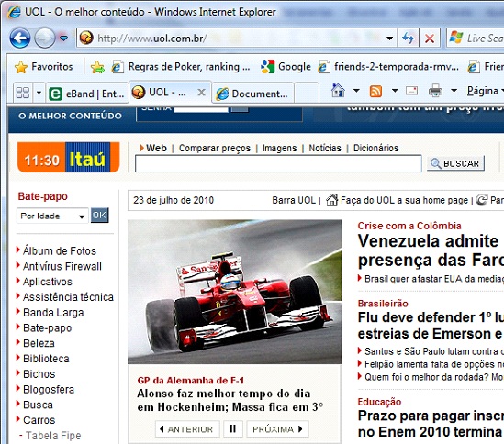Image resolution: width=504 pixels, height=444 pixels.
Task: Open the Favoritos star button
Action: [x=44, y=67]
